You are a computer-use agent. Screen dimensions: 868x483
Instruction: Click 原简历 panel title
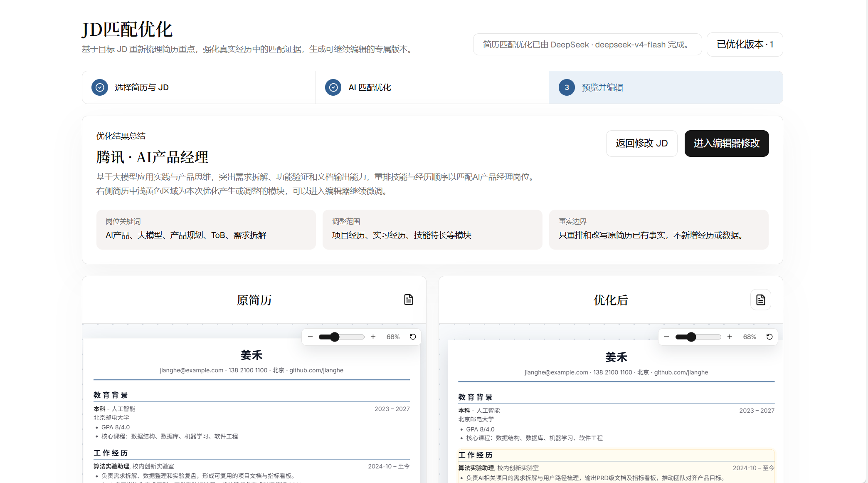pos(254,300)
